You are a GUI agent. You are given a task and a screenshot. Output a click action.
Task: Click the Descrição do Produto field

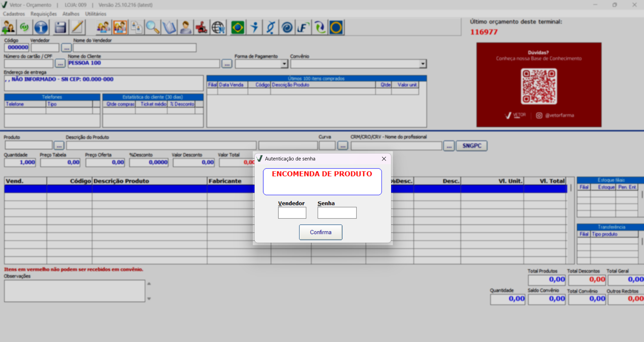161,145
